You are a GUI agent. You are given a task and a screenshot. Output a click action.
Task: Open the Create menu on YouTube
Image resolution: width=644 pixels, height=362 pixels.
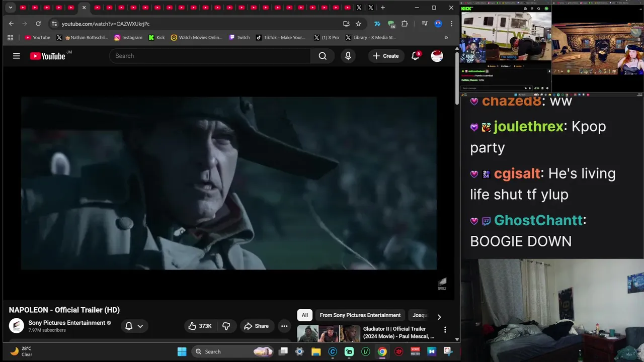[385, 56]
